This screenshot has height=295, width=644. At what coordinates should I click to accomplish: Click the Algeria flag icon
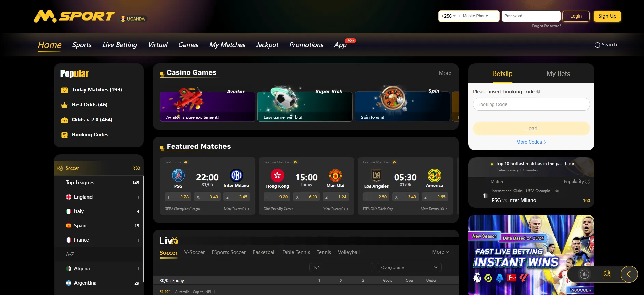pos(69,269)
